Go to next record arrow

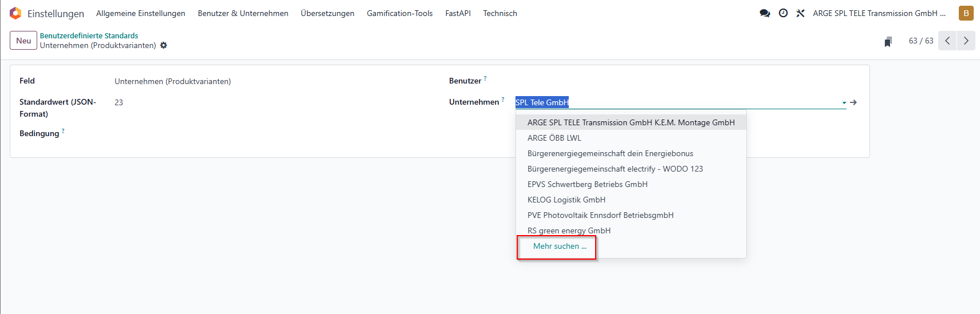[x=966, y=41]
